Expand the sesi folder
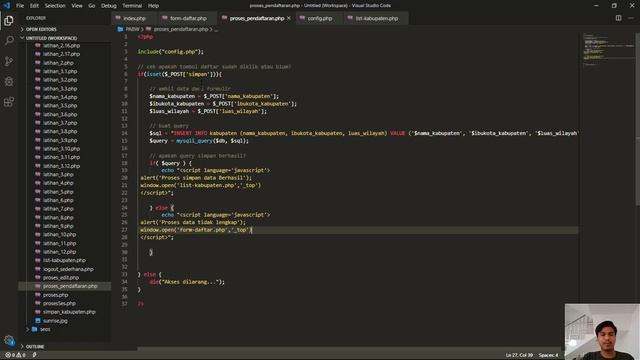Screen dimensions: 640x360 [45, 329]
